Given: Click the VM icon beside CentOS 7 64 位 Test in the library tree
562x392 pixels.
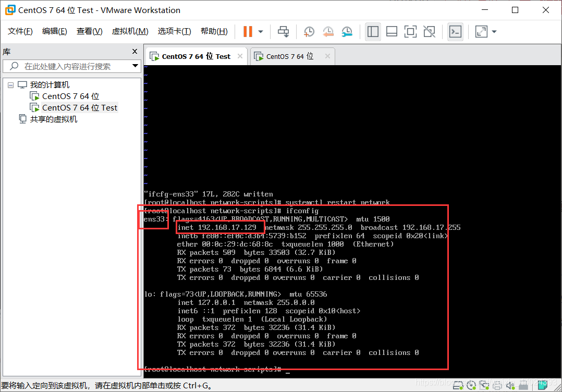Looking at the screenshot, I should pos(35,107).
